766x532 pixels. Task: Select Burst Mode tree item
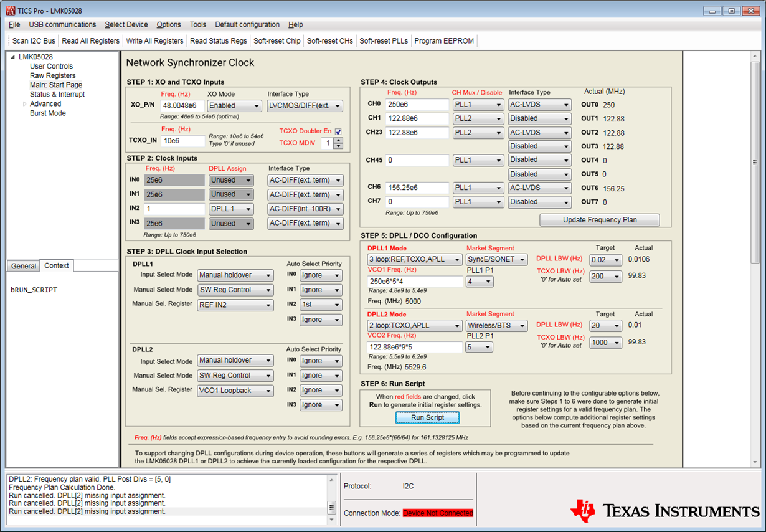pos(47,113)
